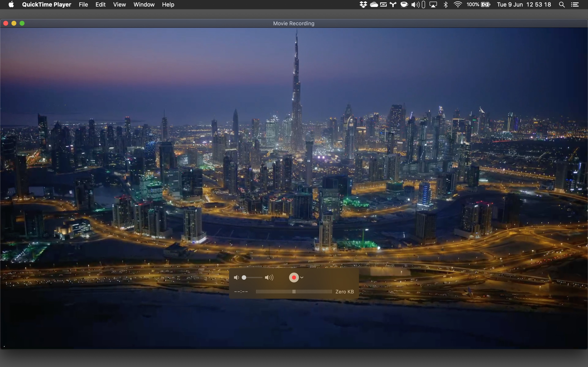Viewport: 588px width, 367px height.
Task: Mute audio via the left speaker icon
Action: coord(237,277)
